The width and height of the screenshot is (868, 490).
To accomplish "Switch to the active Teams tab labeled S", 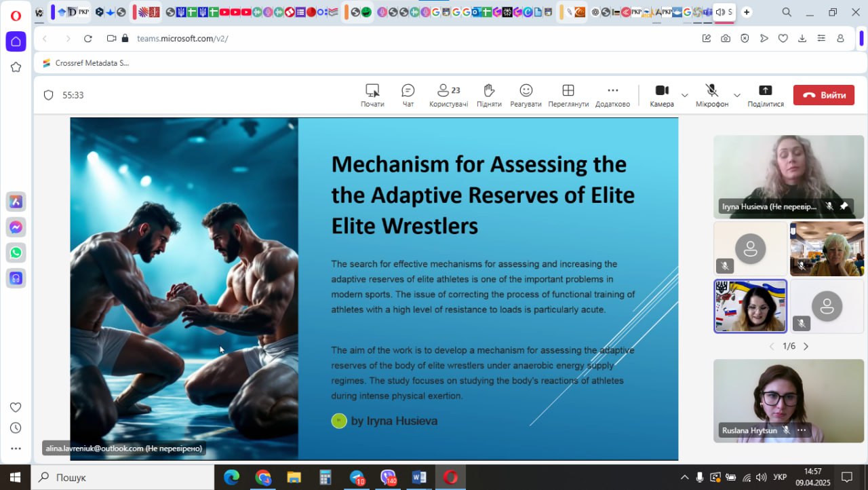I will tap(724, 12).
